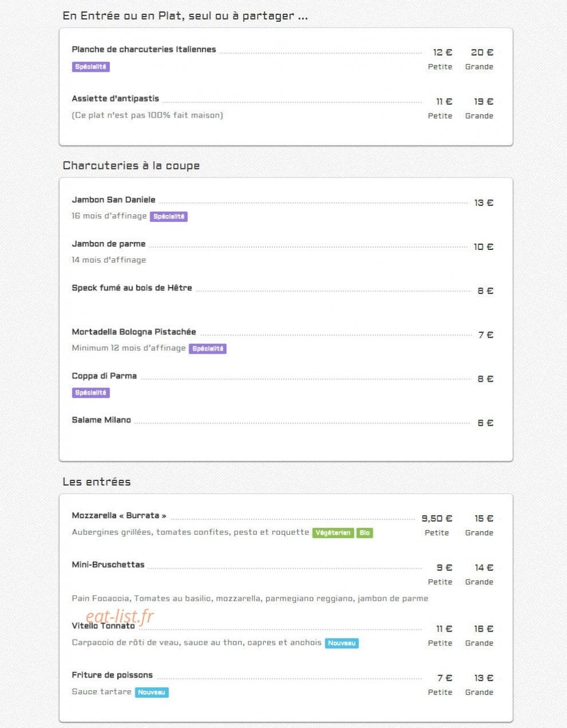Click the 9,50 € Petite price
Screen dimensions: 567x728
pos(437,518)
